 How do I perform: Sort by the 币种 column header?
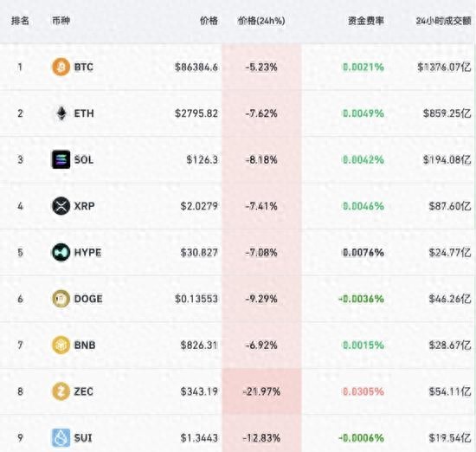click(61, 21)
